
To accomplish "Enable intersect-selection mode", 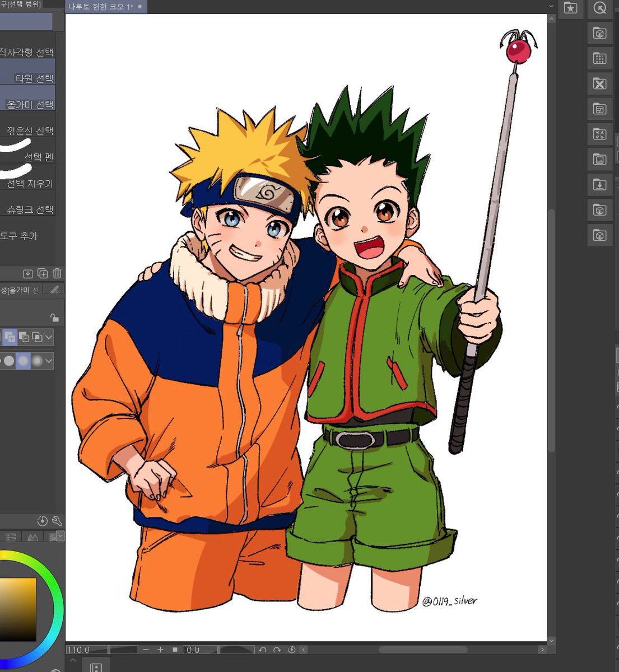I will pos(37,337).
